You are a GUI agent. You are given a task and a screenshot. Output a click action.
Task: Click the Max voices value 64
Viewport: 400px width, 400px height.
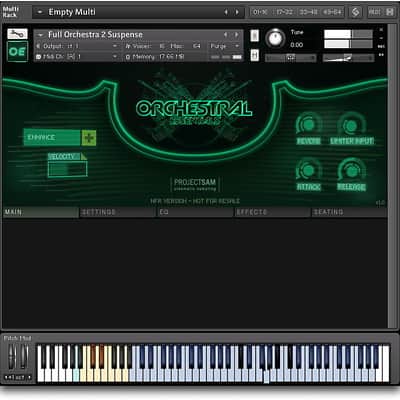point(197,46)
